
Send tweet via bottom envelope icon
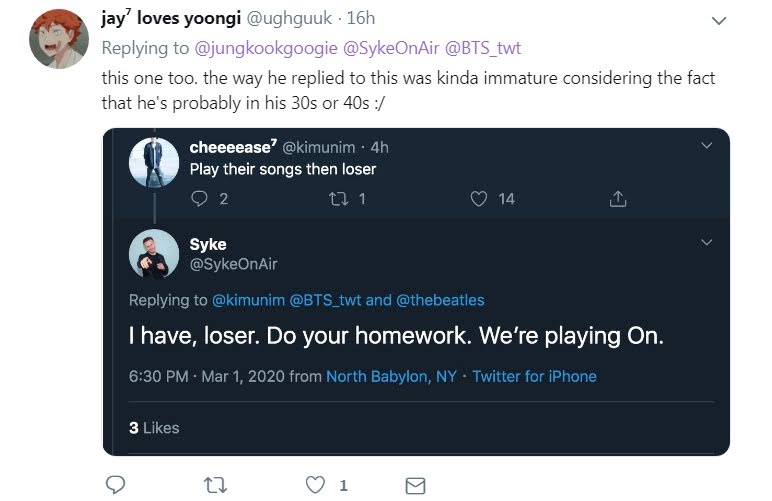[x=416, y=485]
